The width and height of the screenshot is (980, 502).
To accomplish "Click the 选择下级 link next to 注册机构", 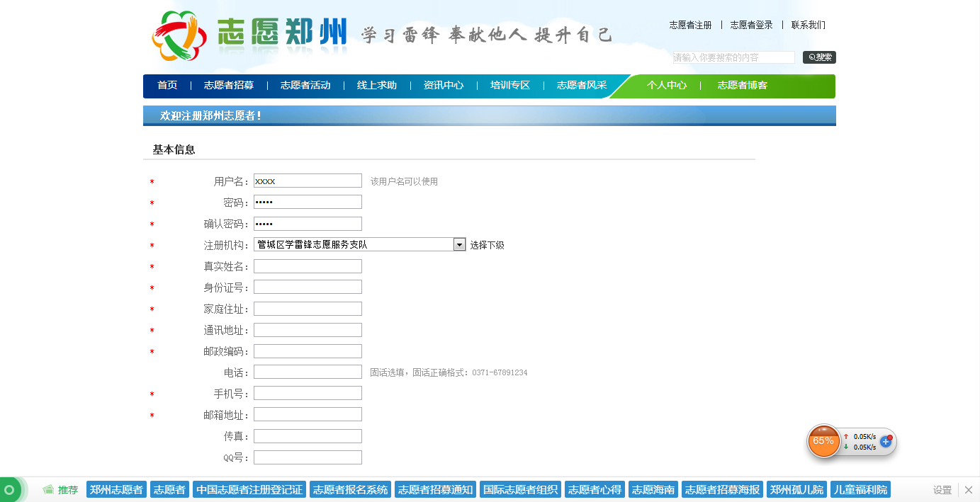I will pyautogui.click(x=487, y=245).
